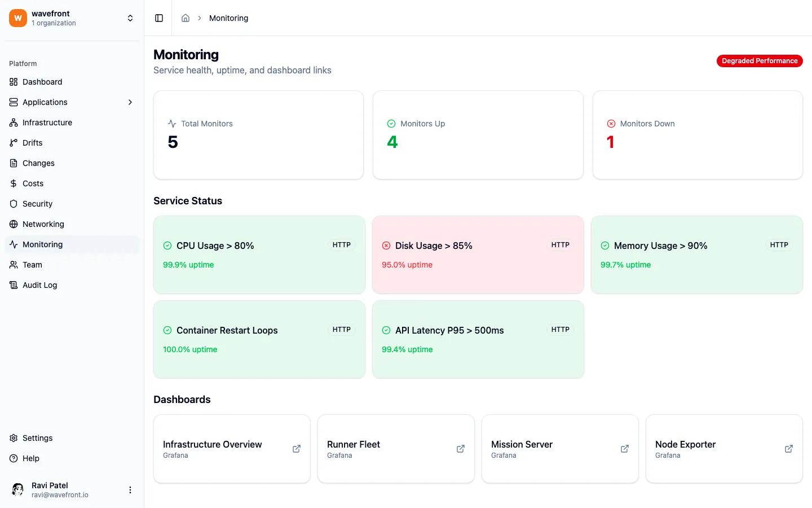This screenshot has width=812, height=508.
Task: Open the Mission Server dashboard card
Action: tap(560, 448)
